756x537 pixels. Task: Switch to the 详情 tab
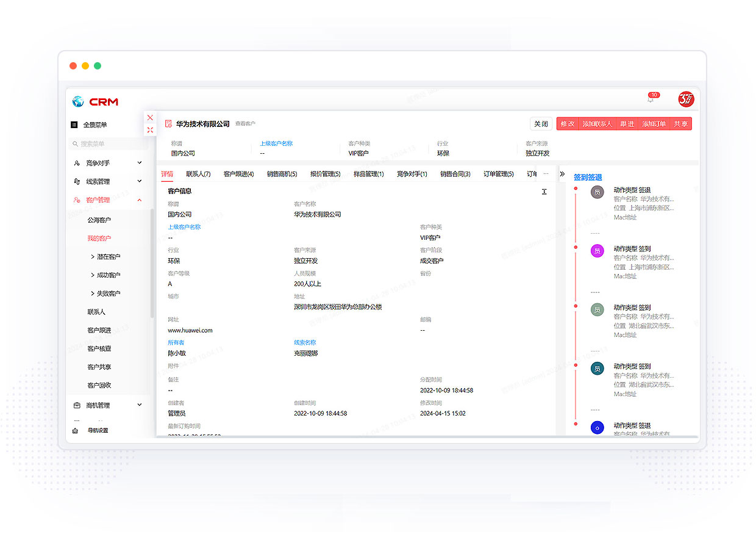click(167, 174)
